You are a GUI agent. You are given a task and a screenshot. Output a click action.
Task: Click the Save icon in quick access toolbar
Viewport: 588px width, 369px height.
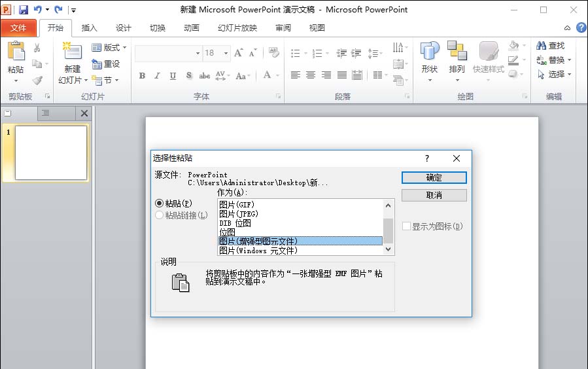24,10
